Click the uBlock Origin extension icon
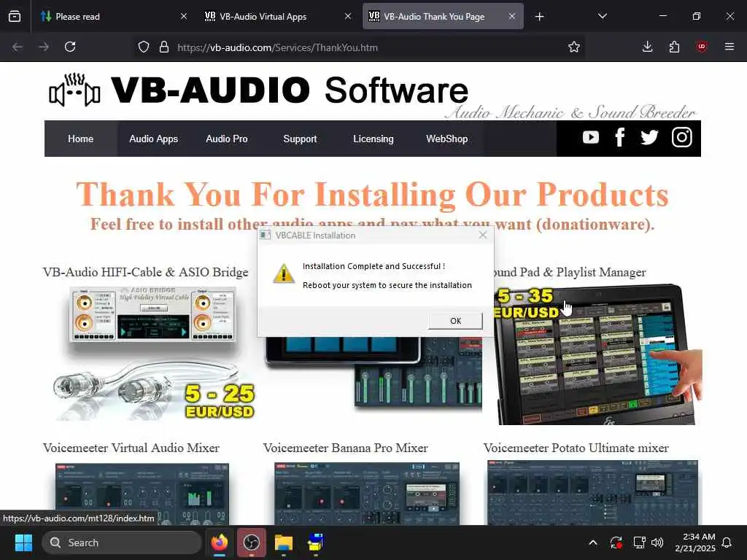 701,47
